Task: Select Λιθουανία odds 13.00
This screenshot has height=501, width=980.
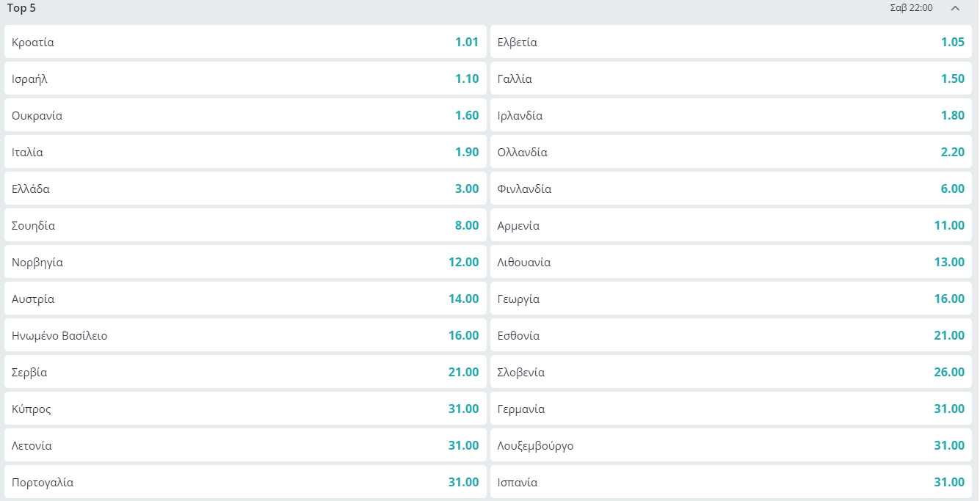Action: [731, 262]
